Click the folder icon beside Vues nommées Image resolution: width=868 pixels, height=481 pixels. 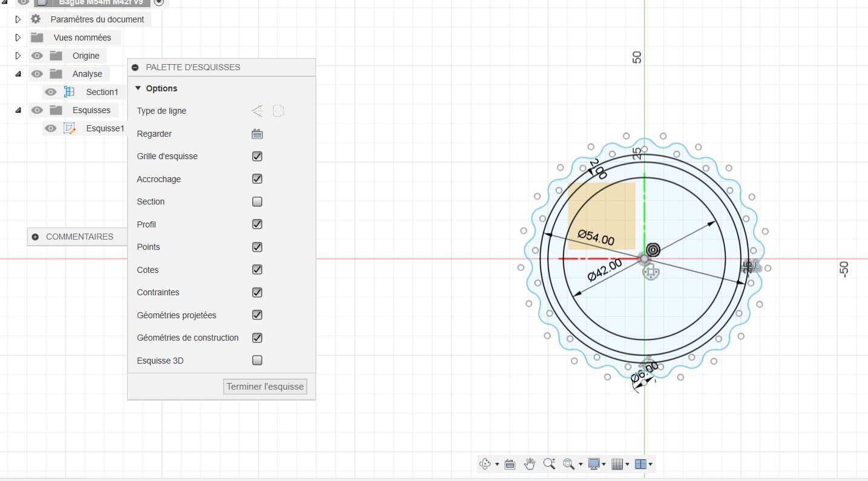tap(37, 38)
